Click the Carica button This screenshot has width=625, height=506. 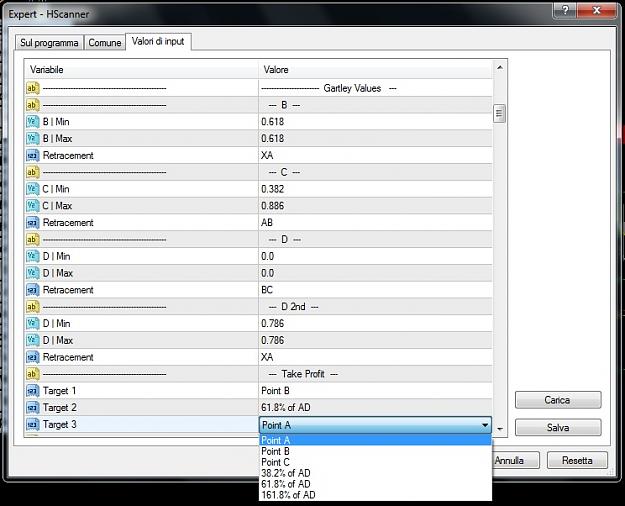tap(558, 400)
